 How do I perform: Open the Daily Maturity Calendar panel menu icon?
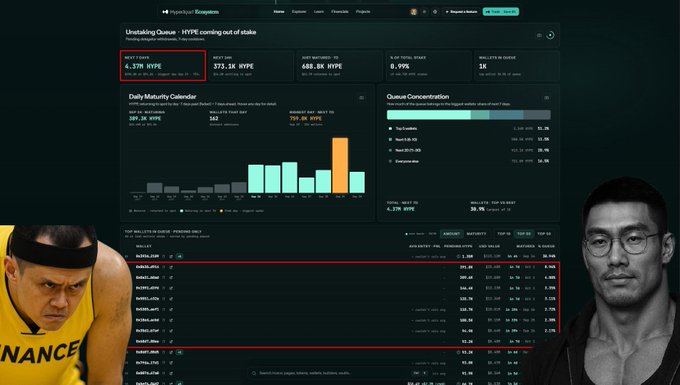(361, 98)
